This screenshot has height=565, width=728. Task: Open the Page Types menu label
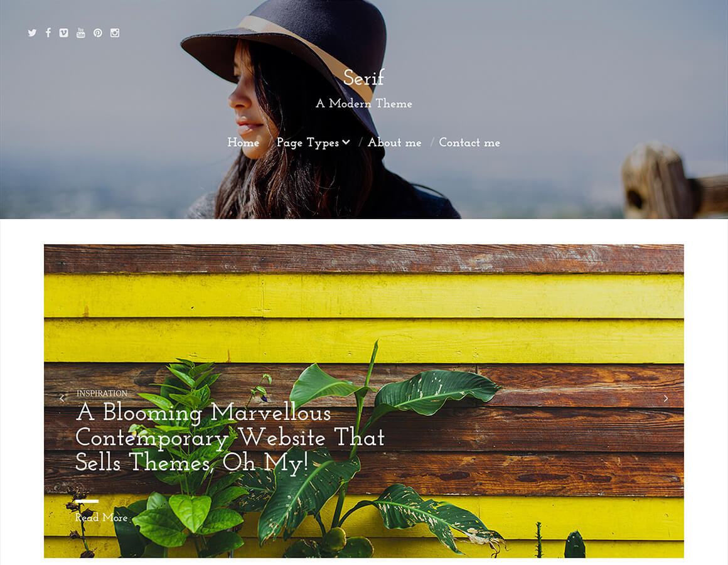(308, 143)
